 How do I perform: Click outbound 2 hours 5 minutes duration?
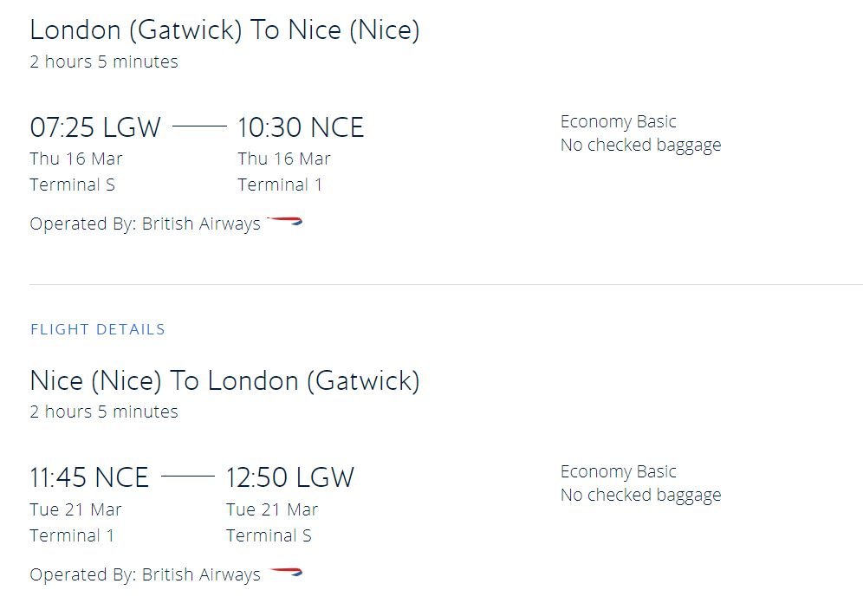104,62
